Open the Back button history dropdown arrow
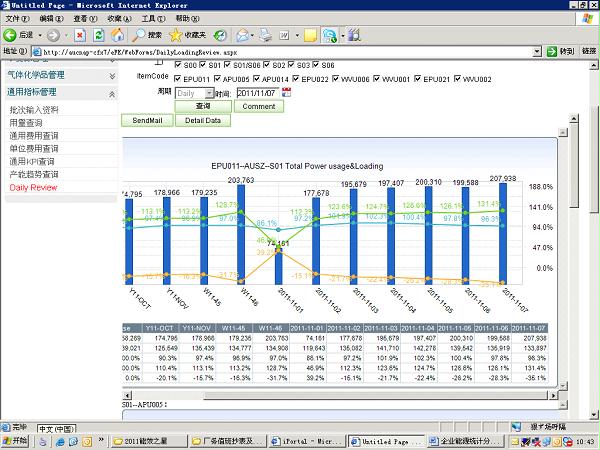This screenshot has width=600, height=450. [x=40, y=36]
